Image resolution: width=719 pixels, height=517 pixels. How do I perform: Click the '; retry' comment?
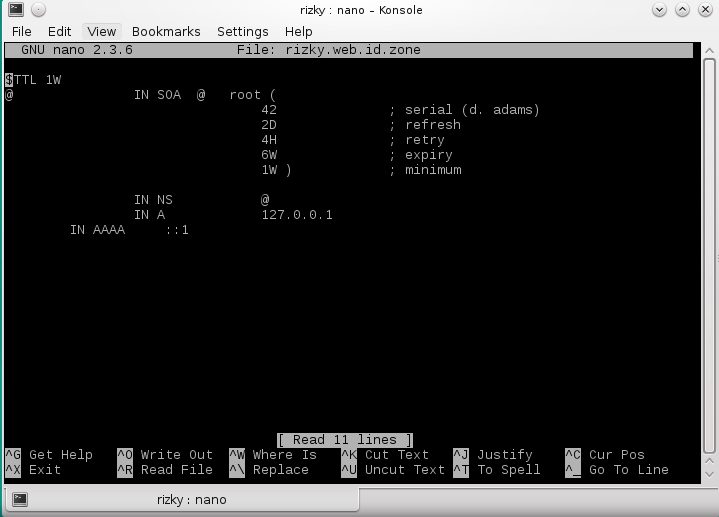pos(417,140)
